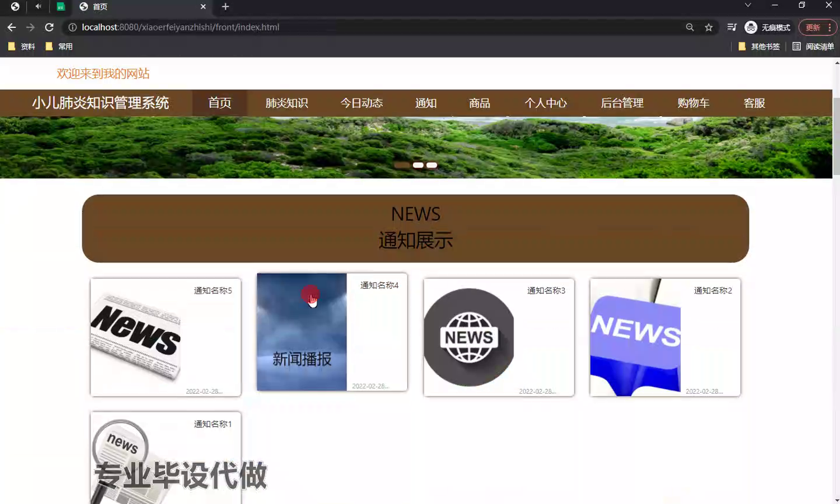Screen dimensions: 840x504
Task: Open the 肺炎知识 menu item
Action: pyautogui.click(x=286, y=103)
